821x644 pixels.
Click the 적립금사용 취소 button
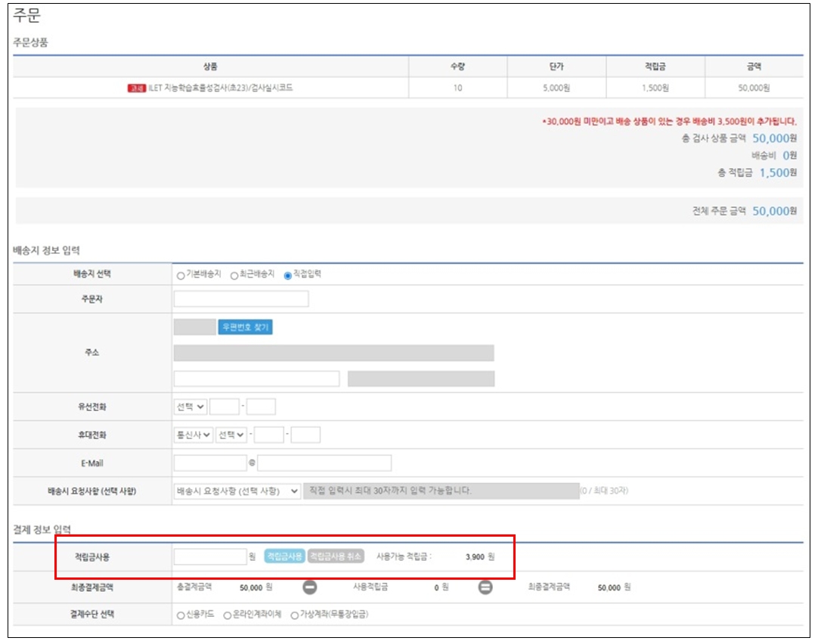(x=336, y=556)
